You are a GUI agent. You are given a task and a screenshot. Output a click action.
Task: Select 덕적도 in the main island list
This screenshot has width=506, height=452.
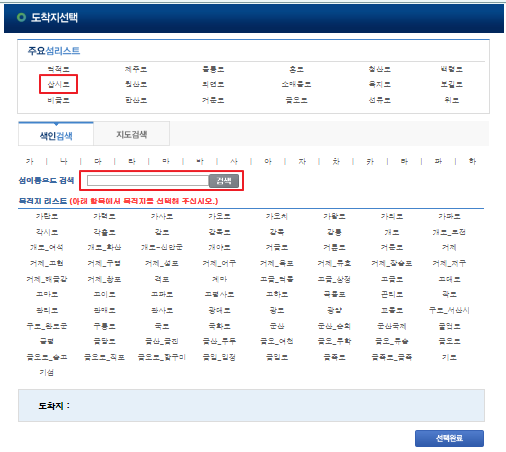point(58,69)
